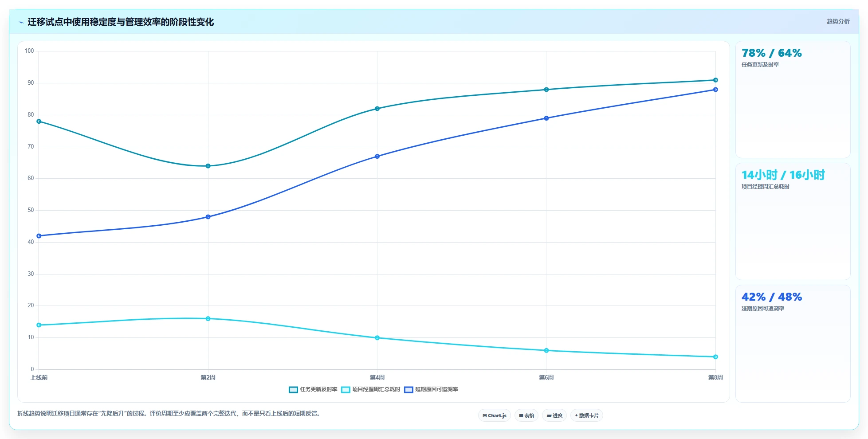Click the 第2周 x-axis label

click(x=208, y=378)
